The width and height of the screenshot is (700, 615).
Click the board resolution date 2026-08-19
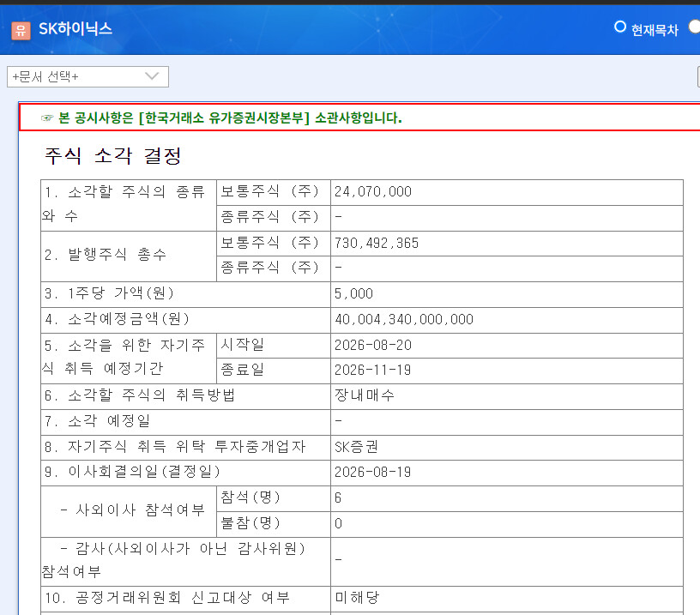373,472
